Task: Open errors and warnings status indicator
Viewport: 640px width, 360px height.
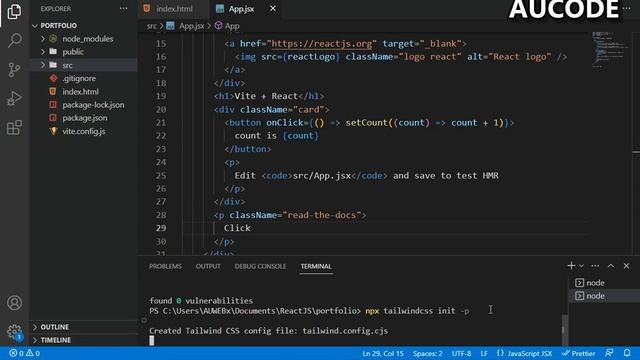Action: [24, 353]
